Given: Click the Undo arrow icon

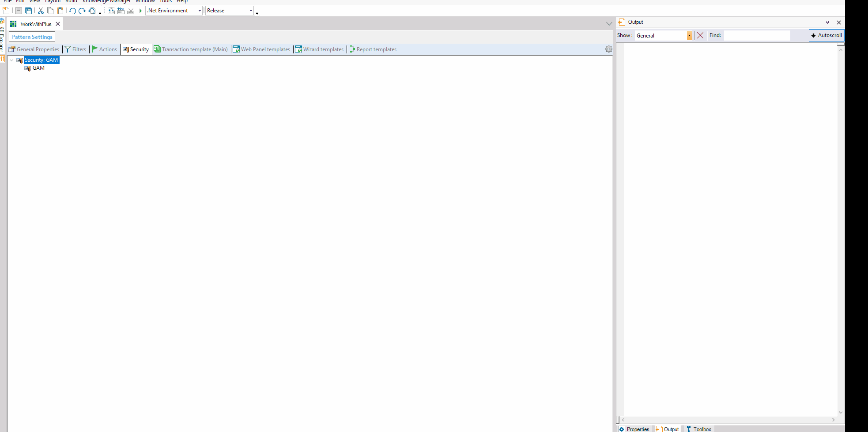Looking at the screenshot, I should coord(72,11).
